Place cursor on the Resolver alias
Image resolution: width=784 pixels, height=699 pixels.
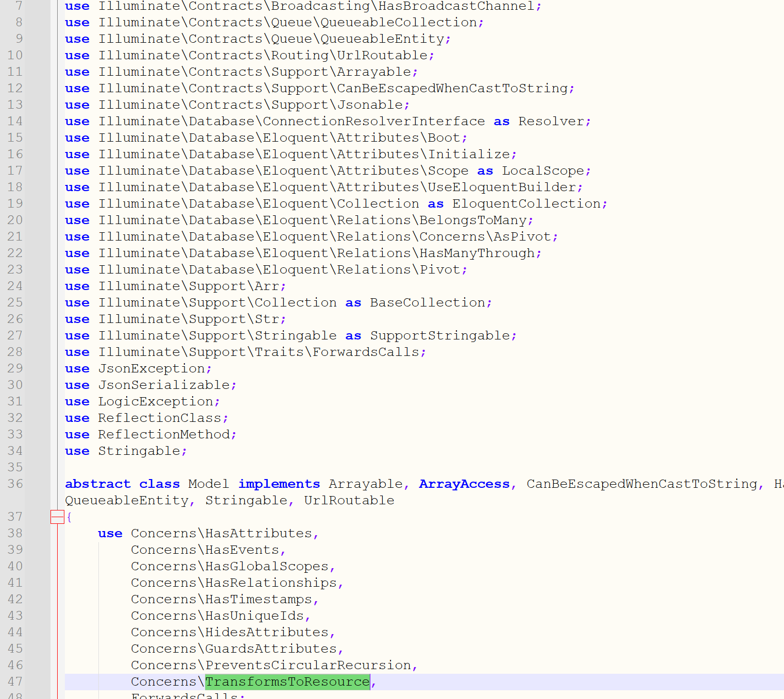click(551, 121)
